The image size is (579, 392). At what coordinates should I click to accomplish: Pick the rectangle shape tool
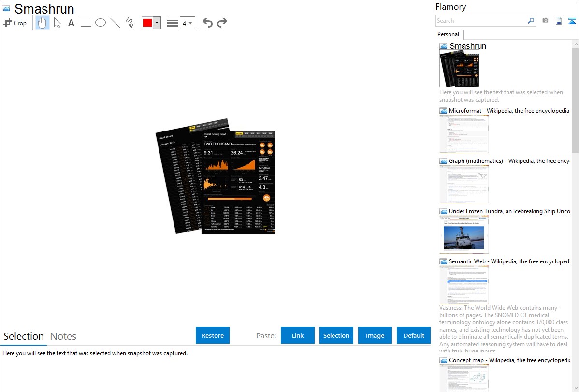tap(86, 23)
